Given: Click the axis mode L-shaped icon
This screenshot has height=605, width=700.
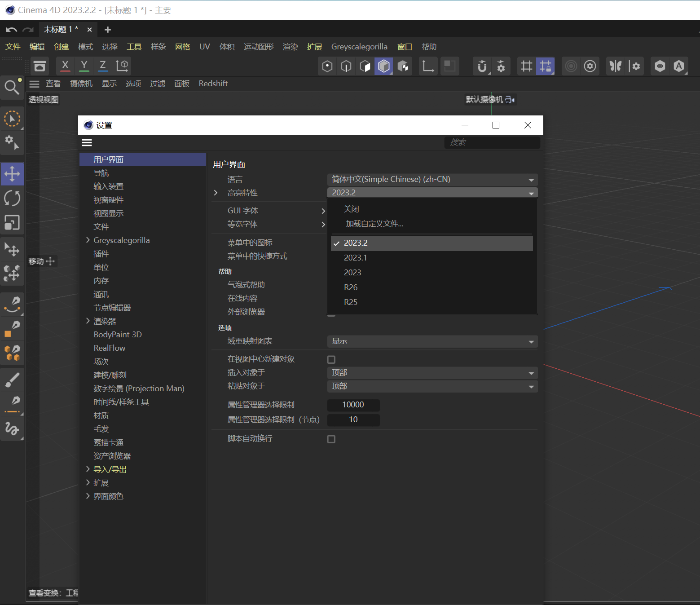Looking at the screenshot, I should point(427,66).
